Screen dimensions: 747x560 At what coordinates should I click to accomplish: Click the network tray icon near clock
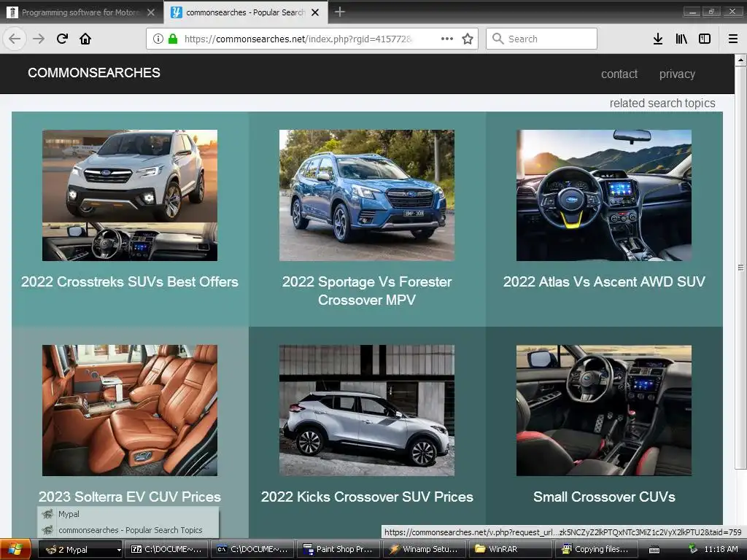pyautogui.click(x=693, y=549)
